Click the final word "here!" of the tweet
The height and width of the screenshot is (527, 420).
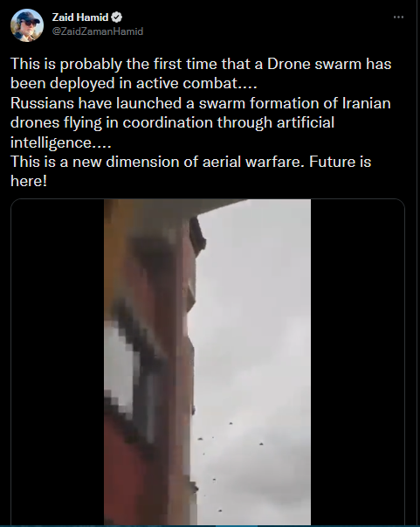point(29,181)
